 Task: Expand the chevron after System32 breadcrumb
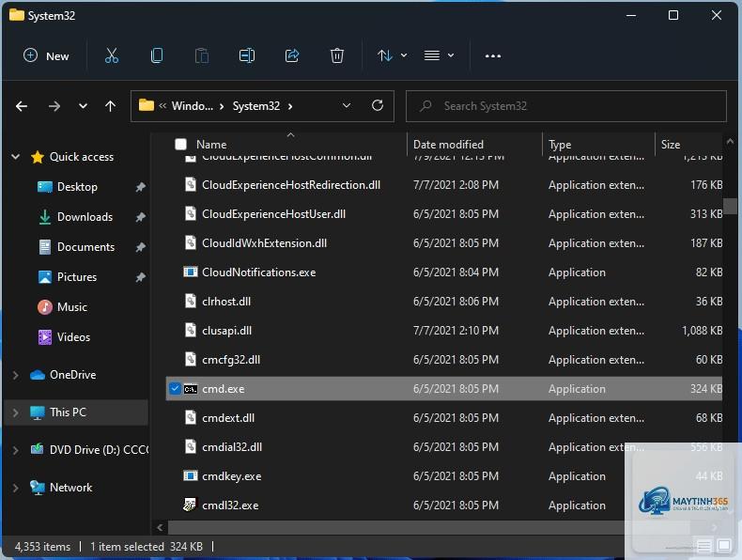click(290, 106)
